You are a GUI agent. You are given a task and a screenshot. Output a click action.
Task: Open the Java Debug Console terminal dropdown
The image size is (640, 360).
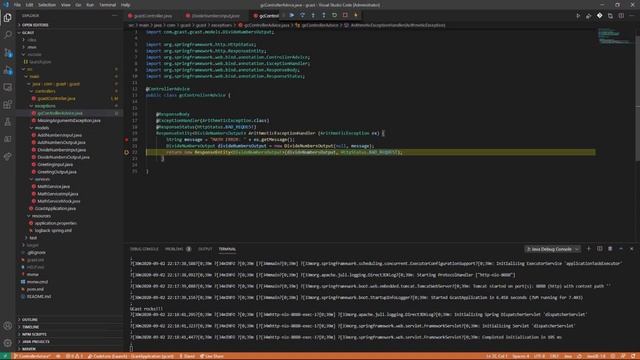[x=552, y=249]
